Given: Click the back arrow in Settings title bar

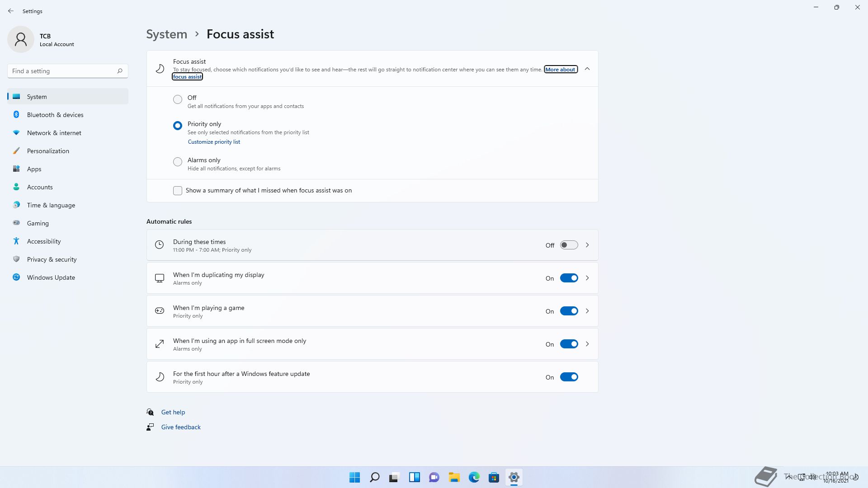Looking at the screenshot, I should coord(11,11).
